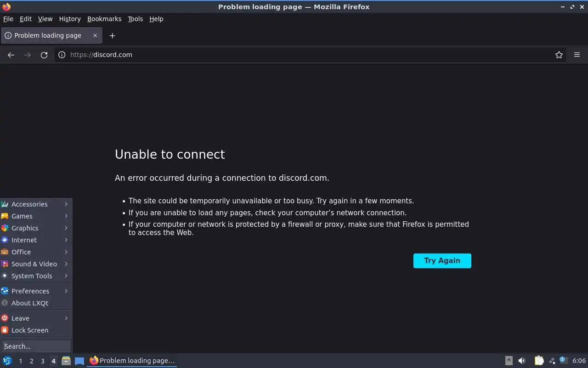588x368 pixels.
Task: Click the Lock Screen padlock icon
Action: pyautogui.click(x=5, y=330)
